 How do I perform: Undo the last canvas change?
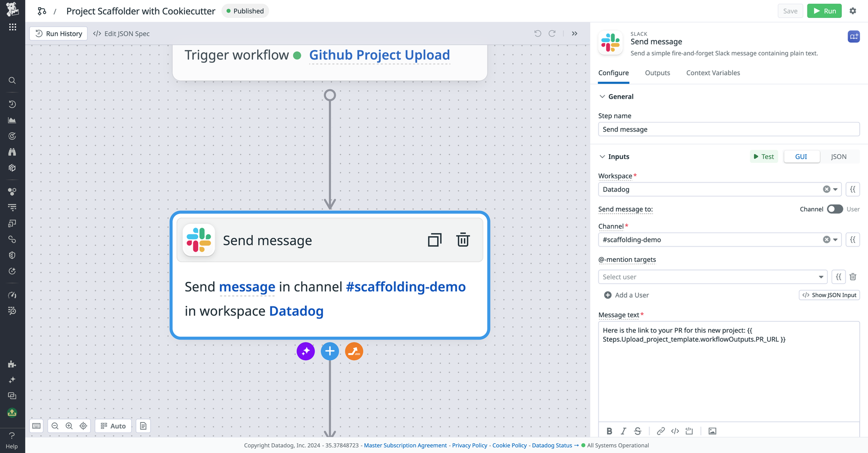click(x=538, y=33)
